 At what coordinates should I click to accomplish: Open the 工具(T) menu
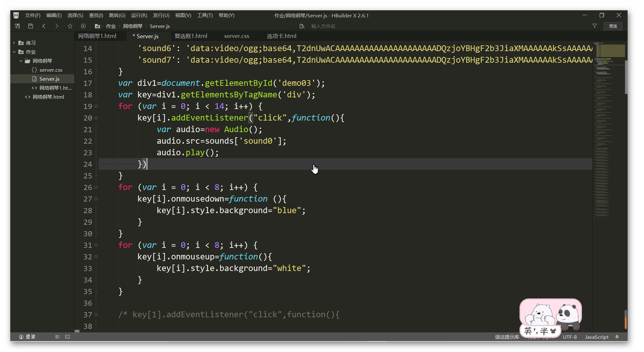(x=205, y=15)
